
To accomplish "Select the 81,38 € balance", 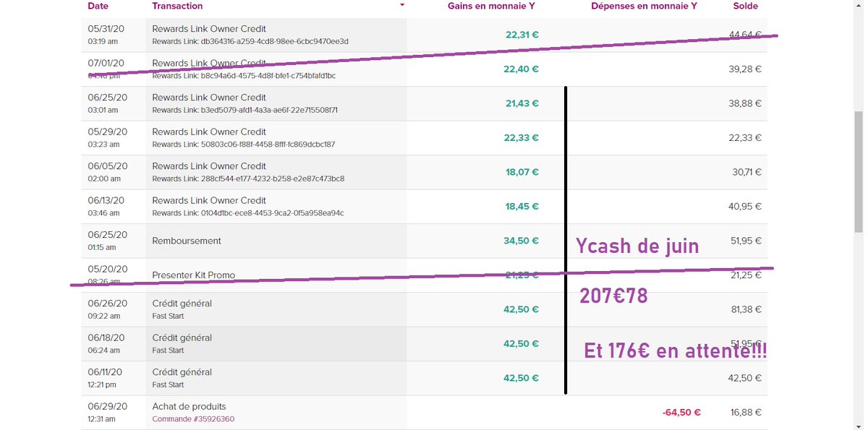I will (x=746, y=309).
